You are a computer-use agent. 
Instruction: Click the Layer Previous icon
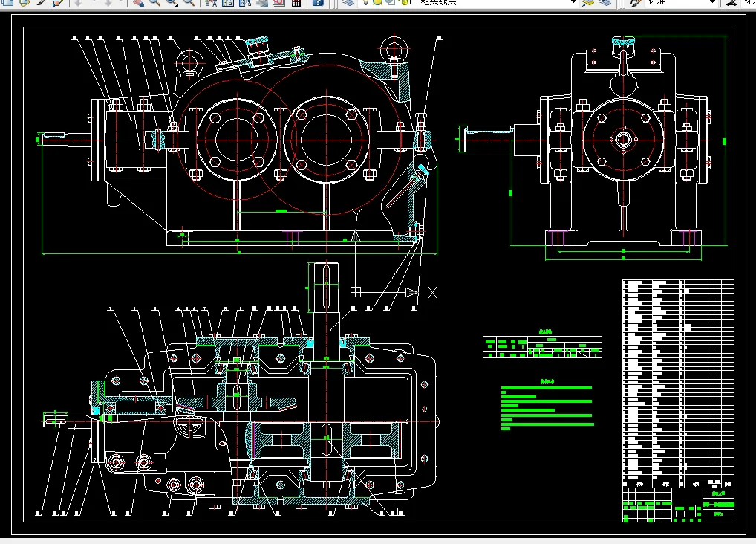click(x=605, y=2)
